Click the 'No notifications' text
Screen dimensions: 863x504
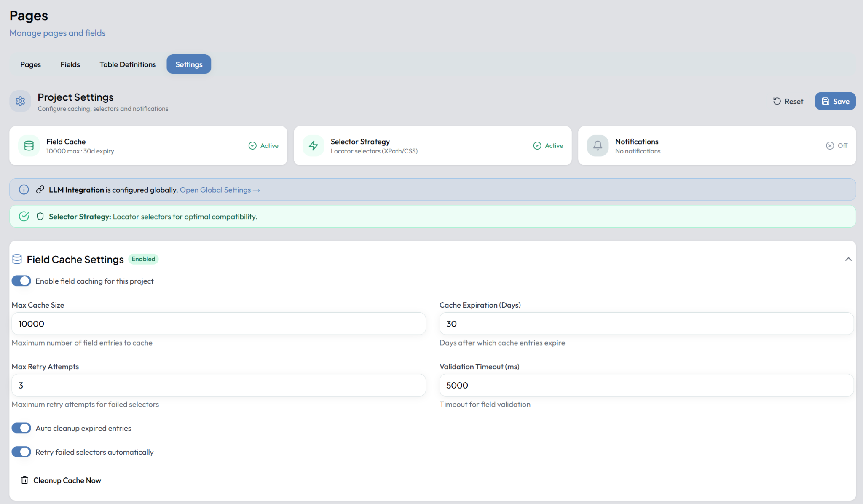click(638, 151)
